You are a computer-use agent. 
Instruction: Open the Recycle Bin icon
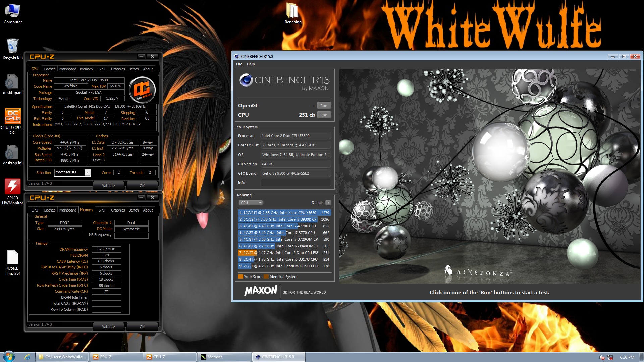[13, 49]
